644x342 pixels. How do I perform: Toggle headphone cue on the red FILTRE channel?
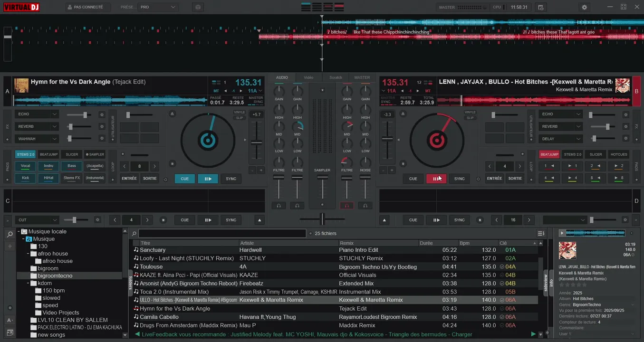(347, 206)
